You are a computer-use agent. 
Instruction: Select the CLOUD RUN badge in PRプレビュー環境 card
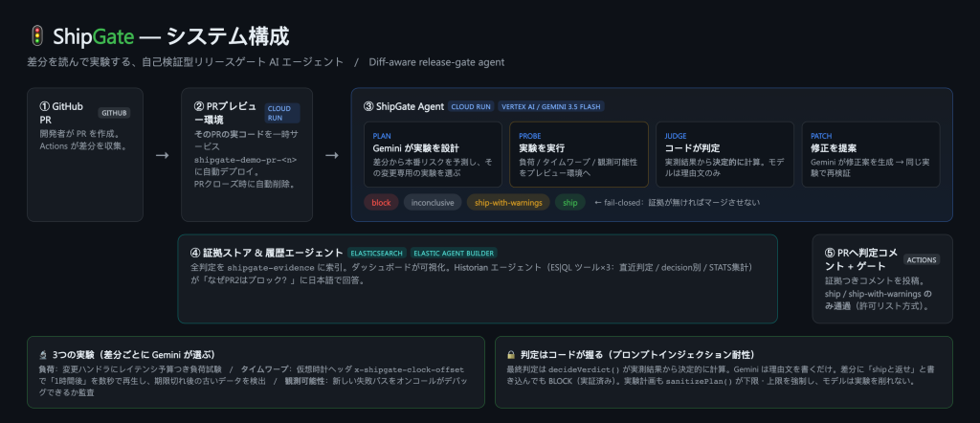point(282,113)
